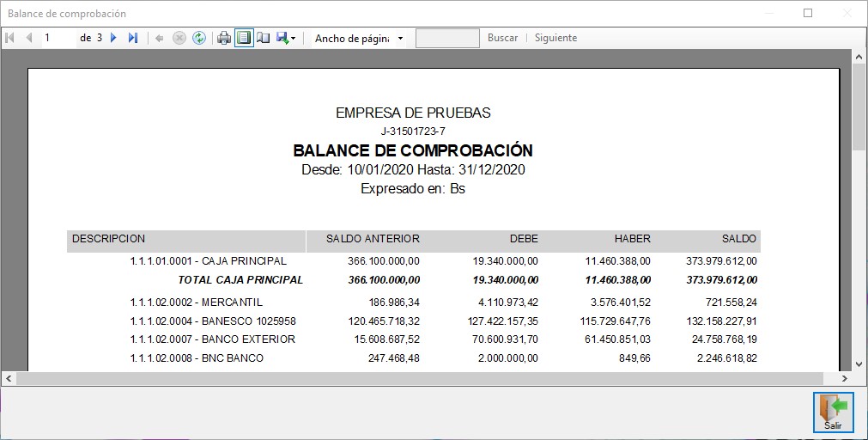Image resolution: width=868 pixels, height=440 pixels.
Task: Open zoom level dropdown 'Ancho de página'
Action: tap(358, 38)
